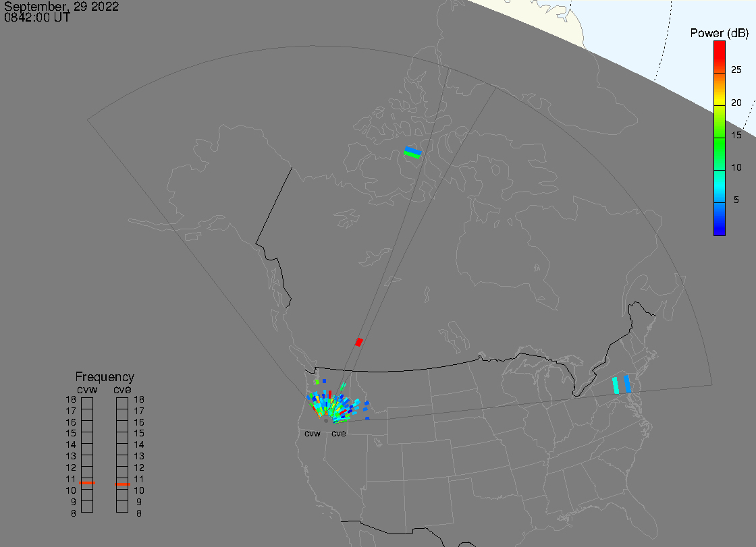The width and height of the screenshot is (756, 547).
Task: Click the blue-green echo patch in the Arctic islands
Action: (x=412, y=152)
